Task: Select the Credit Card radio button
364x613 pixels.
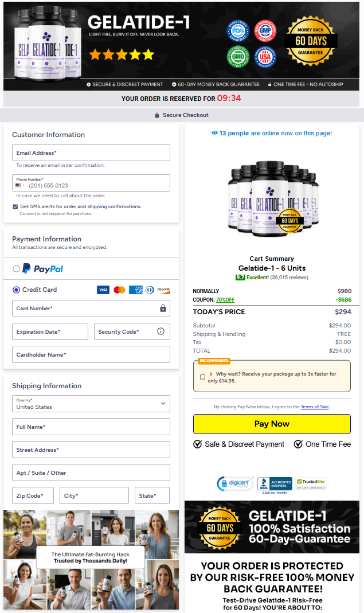Action: (16, 290)
